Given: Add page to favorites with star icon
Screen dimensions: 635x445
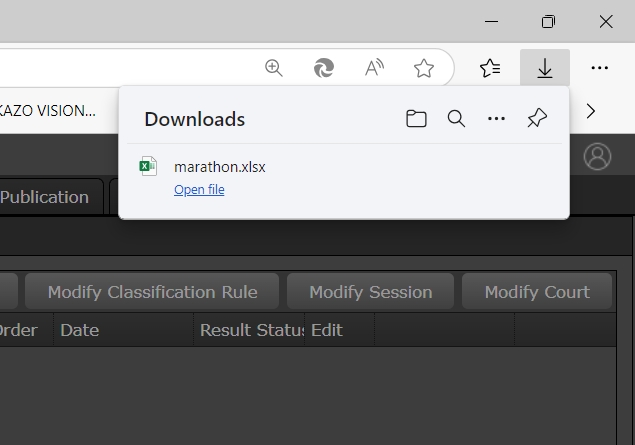Looking at the screenshot, I should [424, 68].
